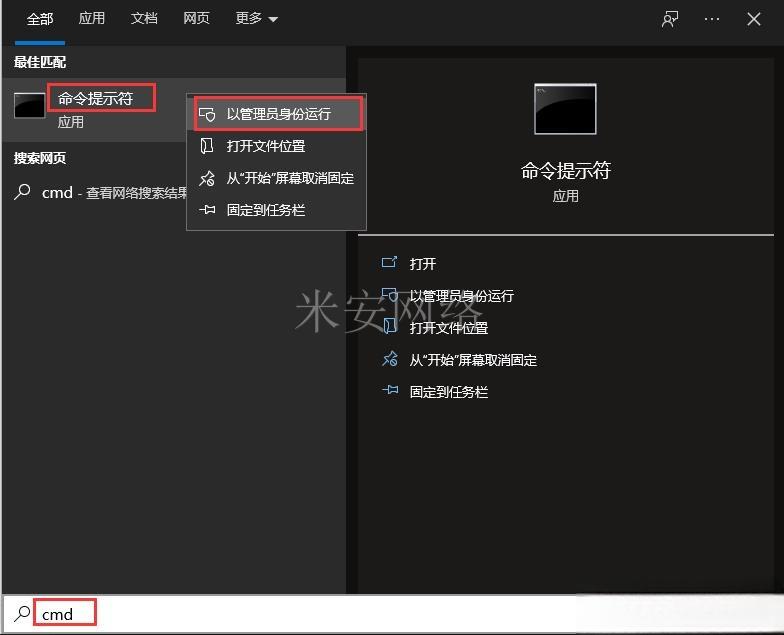Click 打开 in the right details pane
784x635 pixels.
point(423,264)
